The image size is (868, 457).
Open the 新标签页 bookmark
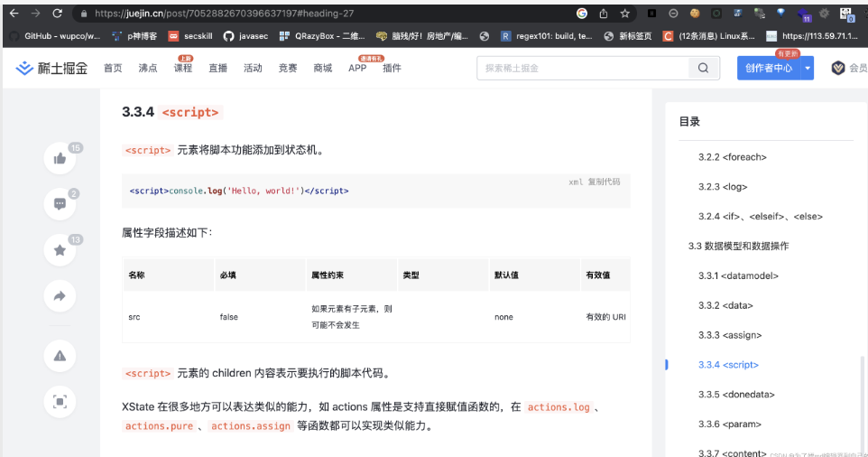click(628, 36)
